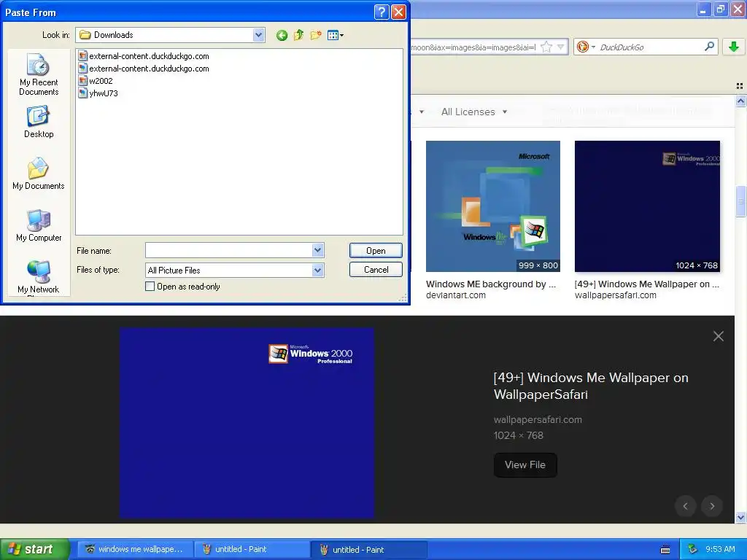Focus the File name input field

[x=228, y=250]
